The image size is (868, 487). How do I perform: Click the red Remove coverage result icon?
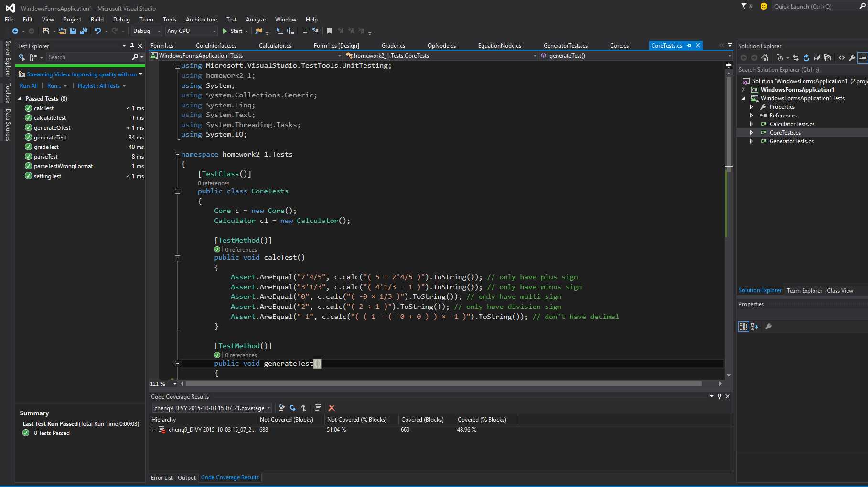point(332,408)
